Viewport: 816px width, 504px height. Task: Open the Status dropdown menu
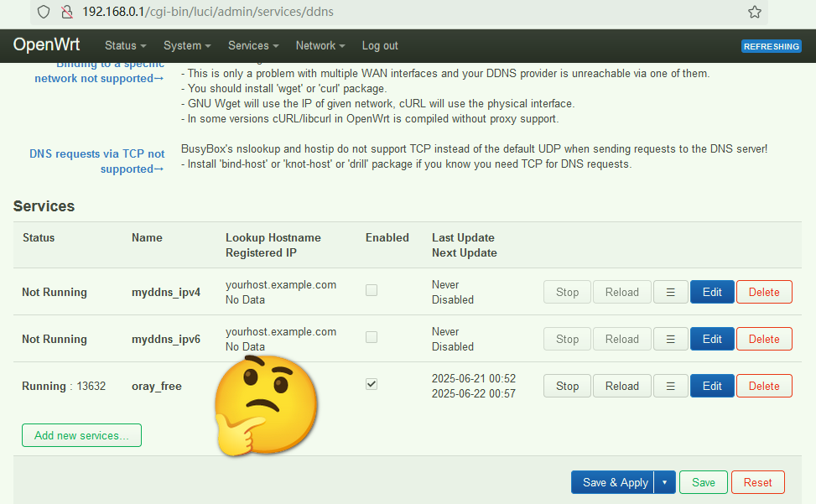(x=125, y=46)
